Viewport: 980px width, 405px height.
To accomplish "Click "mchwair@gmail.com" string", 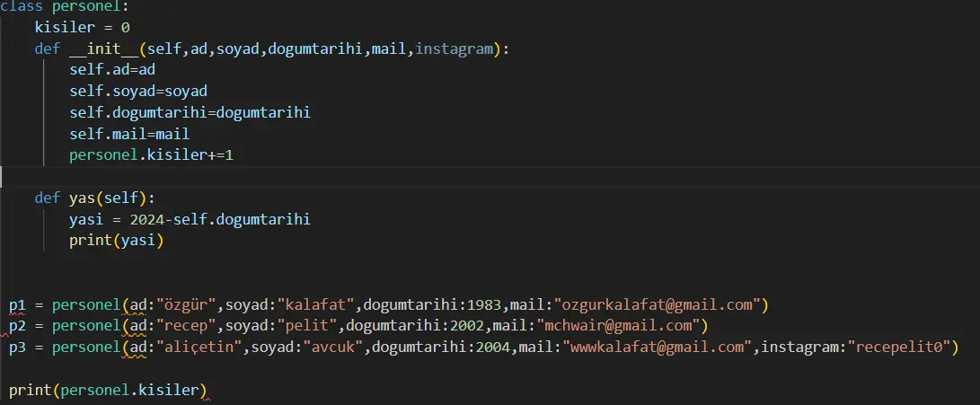I will (x=617, y=326).
